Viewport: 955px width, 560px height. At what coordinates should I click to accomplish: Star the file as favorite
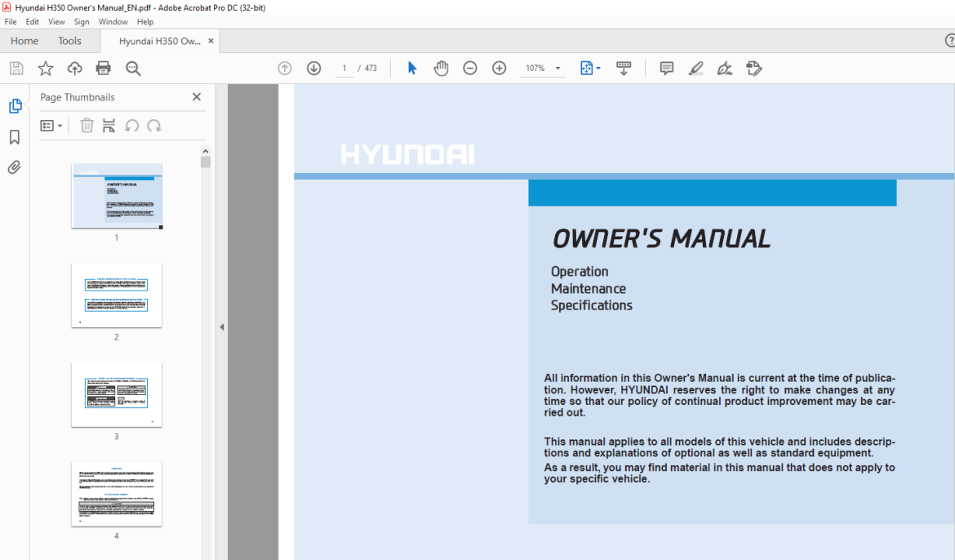point(46,69)
